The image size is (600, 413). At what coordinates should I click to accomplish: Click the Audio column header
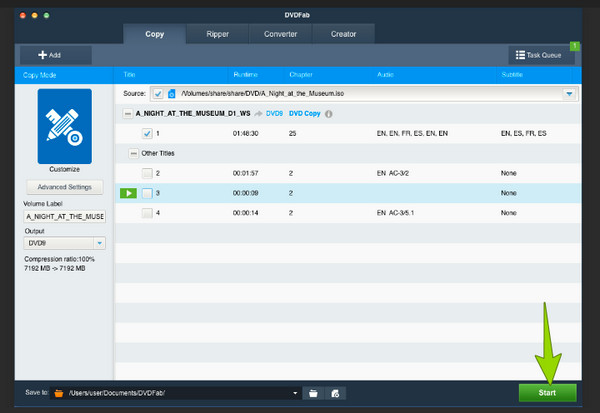coord(385,75)
